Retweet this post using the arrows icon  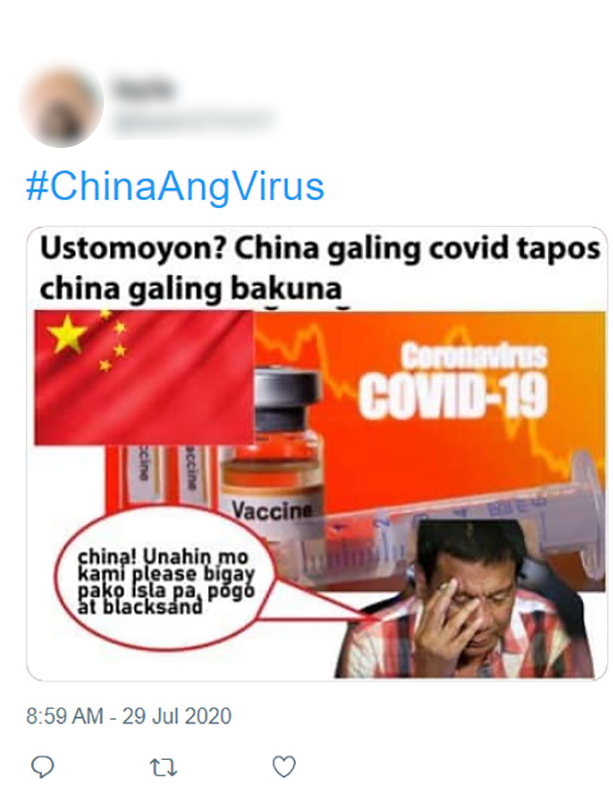[164, 768]
